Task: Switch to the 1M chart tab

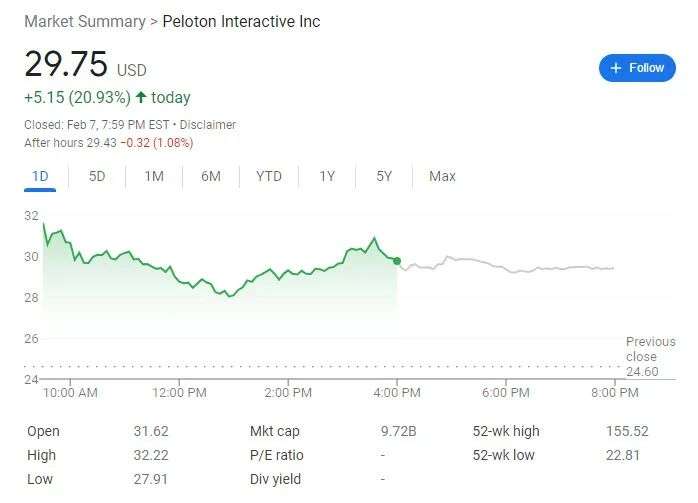Action: point(154,176)
